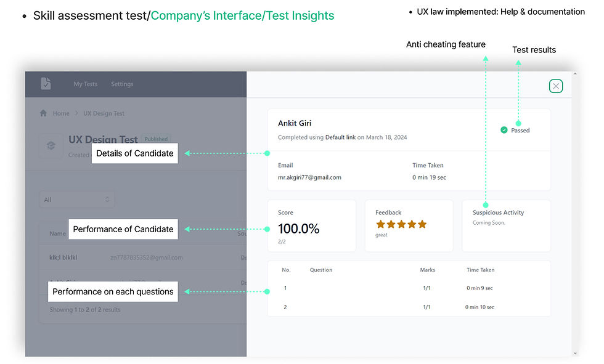The height and width of the screenshot is (364, 604).
Task: Click the Home breadcrumb house icon
Action: 43,113
